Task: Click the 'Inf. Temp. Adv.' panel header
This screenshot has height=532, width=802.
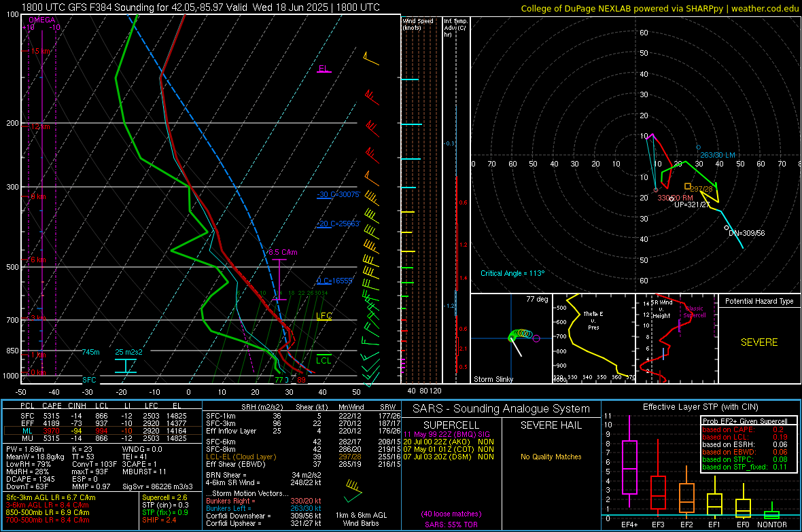Action: (x=455, y=28)
